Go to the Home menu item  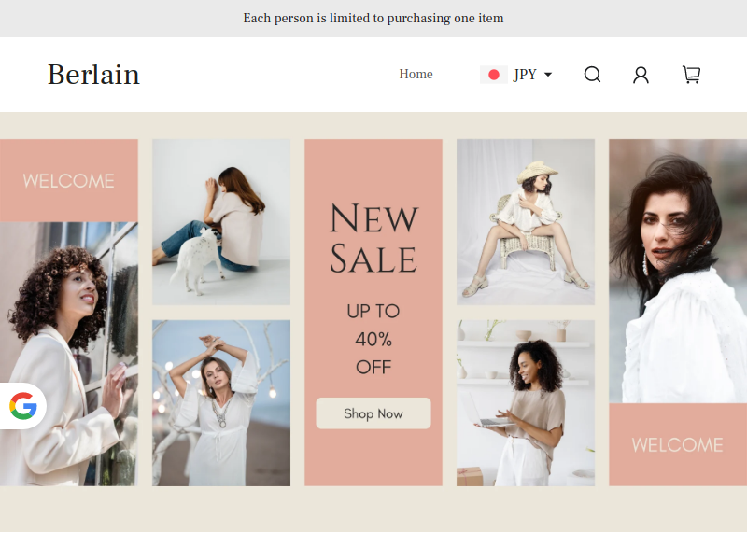pos(416,75)
